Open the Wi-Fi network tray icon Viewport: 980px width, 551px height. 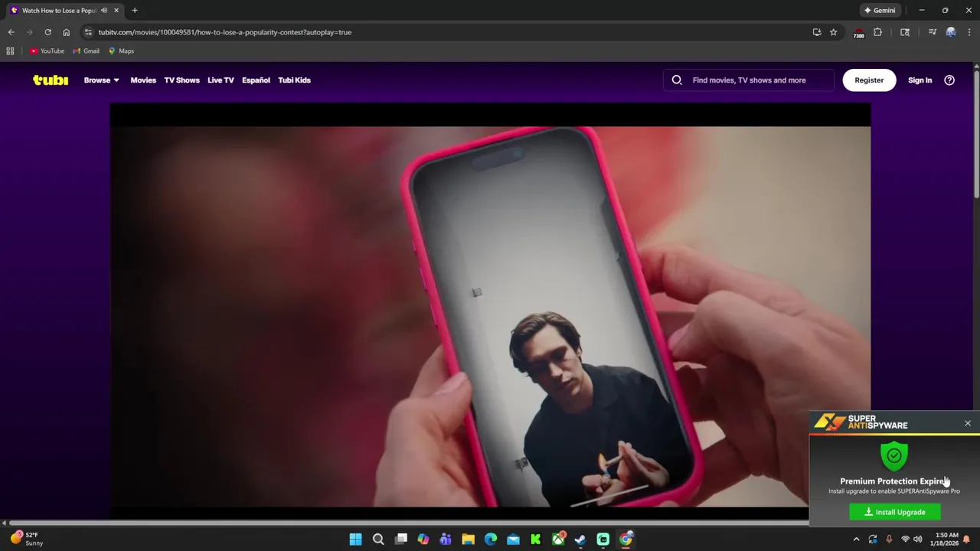[905, 540]
